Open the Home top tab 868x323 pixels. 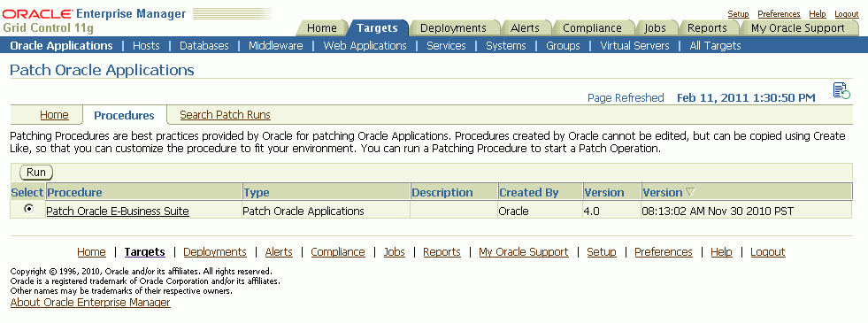(321, 27)
